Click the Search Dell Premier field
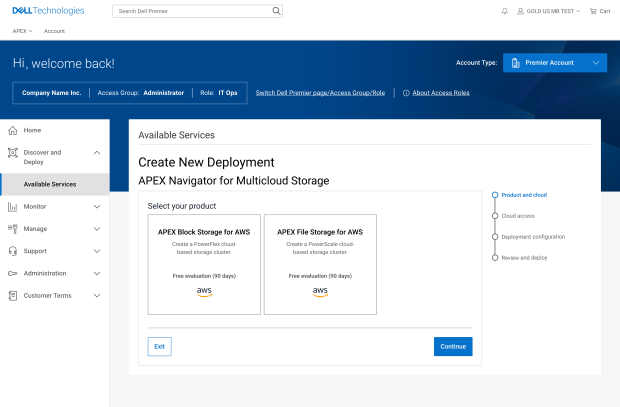Image resolution: width=620 pixels, height=407 pixels. point(197,11)
